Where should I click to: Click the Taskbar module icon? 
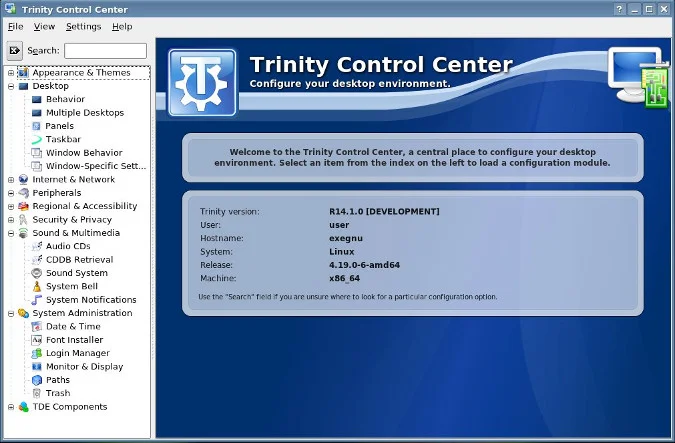pyautogui.click(x=37, y=139)
